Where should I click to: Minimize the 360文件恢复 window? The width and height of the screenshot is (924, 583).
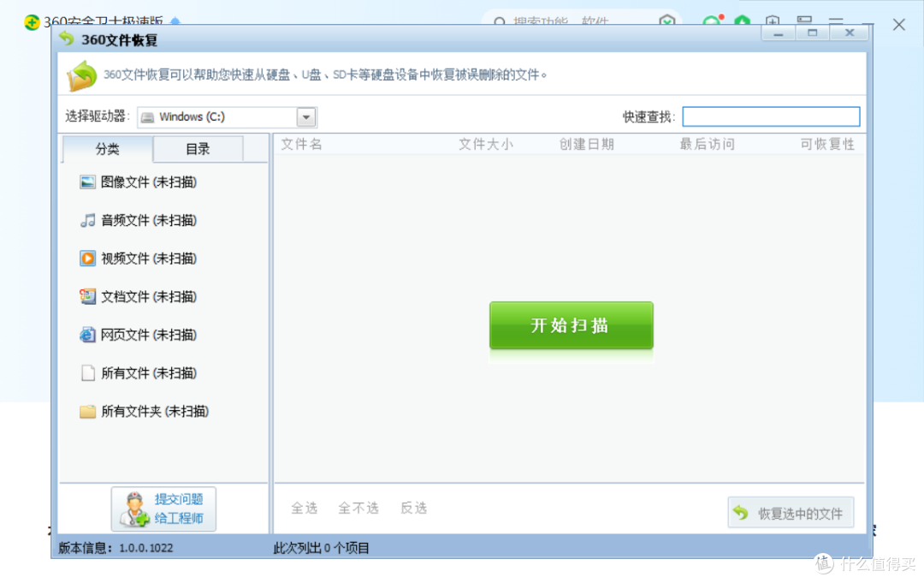779,33
